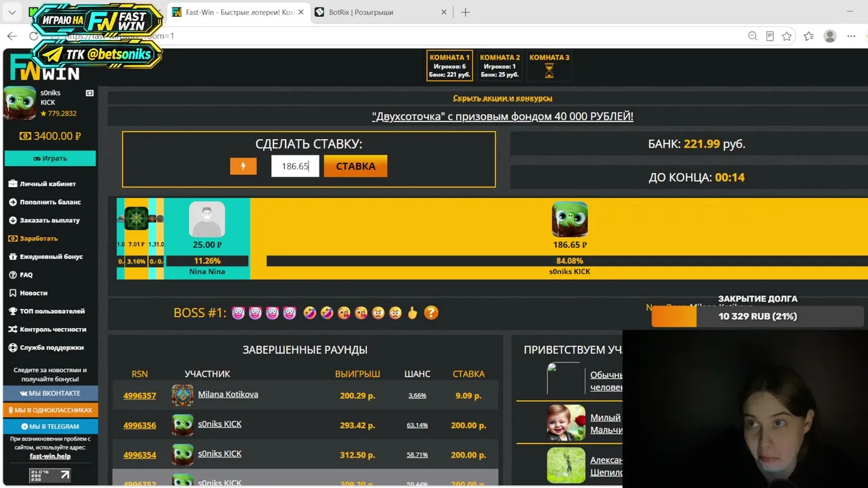Open the Двухсоточка 40 000 рублей promo link
Screen dimensions: 868x488
(x=502, y=117)
